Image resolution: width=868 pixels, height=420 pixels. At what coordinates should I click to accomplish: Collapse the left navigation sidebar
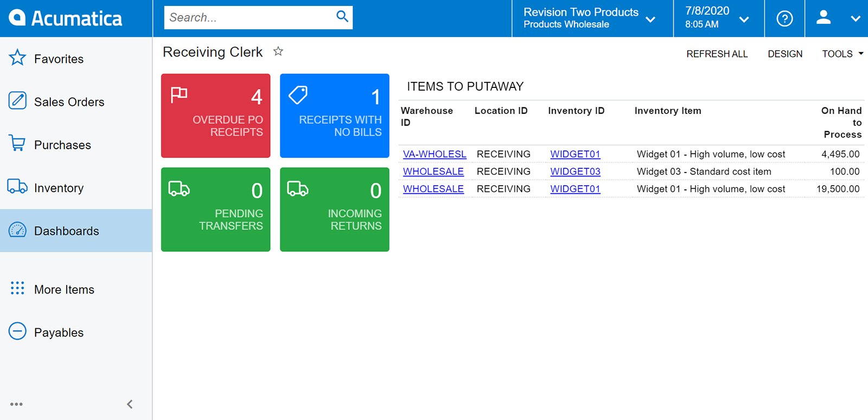[130, 404]
